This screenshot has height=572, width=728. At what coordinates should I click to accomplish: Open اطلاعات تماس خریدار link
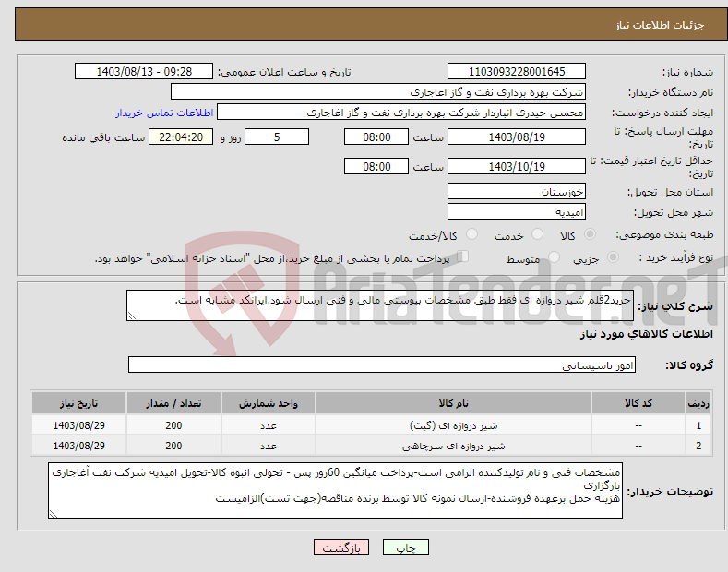coord(164,113)
